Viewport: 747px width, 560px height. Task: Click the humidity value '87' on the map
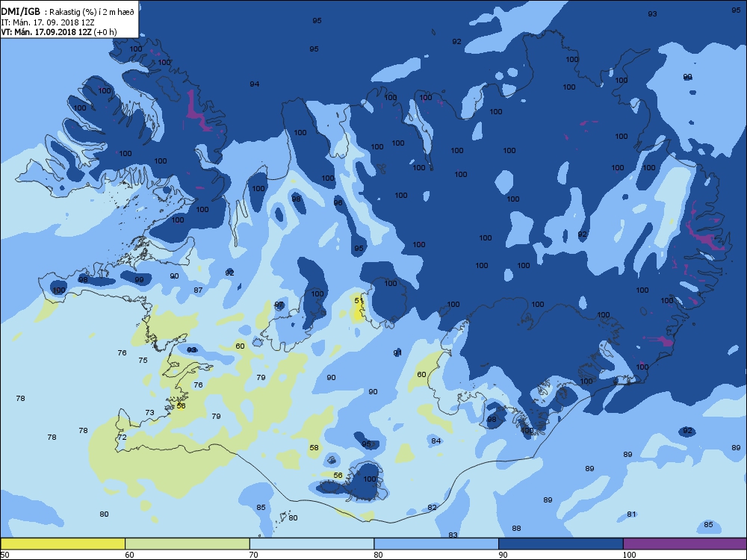[198, 290]
